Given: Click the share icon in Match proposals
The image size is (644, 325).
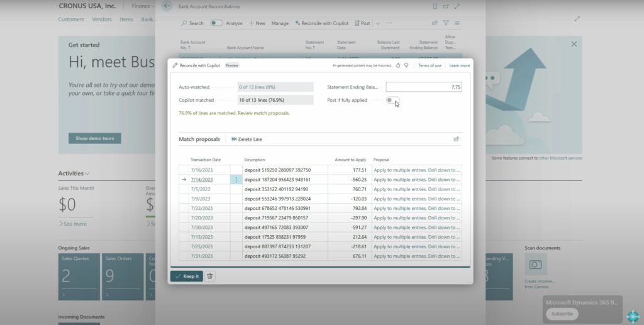Looking at the screenshot, I should [456, 139].
